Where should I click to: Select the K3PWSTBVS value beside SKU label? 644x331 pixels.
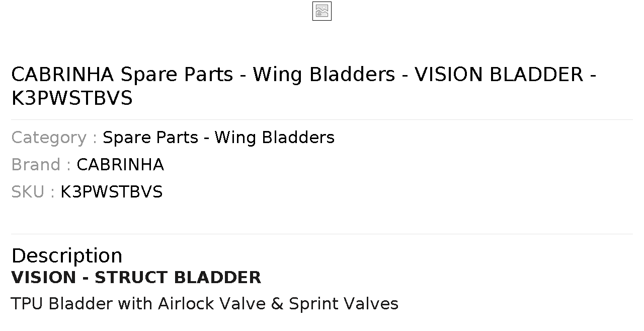[x=112, y=192]
